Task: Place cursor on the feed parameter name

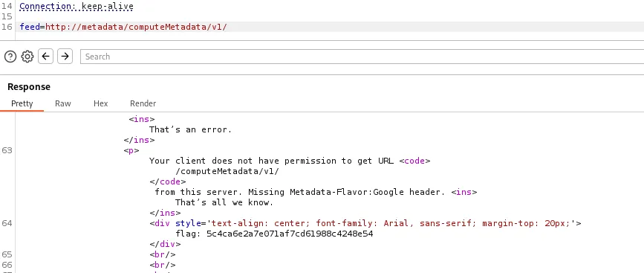Action: [30, 27]
